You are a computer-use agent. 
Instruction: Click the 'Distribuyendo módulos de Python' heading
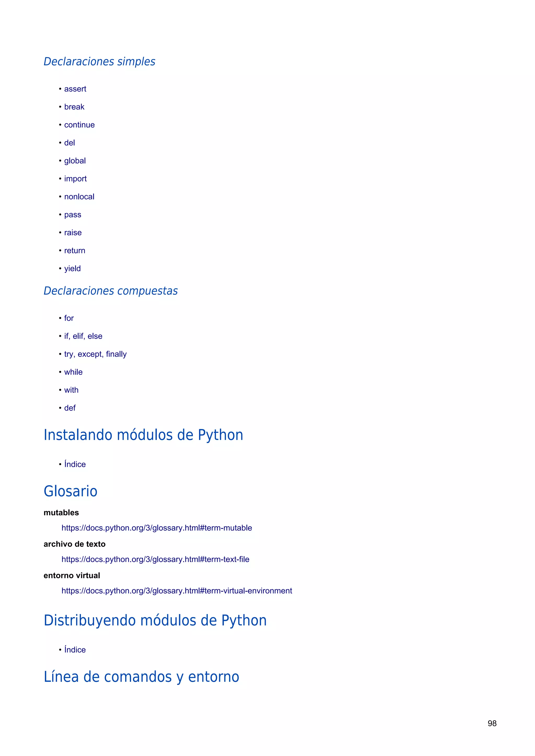(x=155, y=621)
